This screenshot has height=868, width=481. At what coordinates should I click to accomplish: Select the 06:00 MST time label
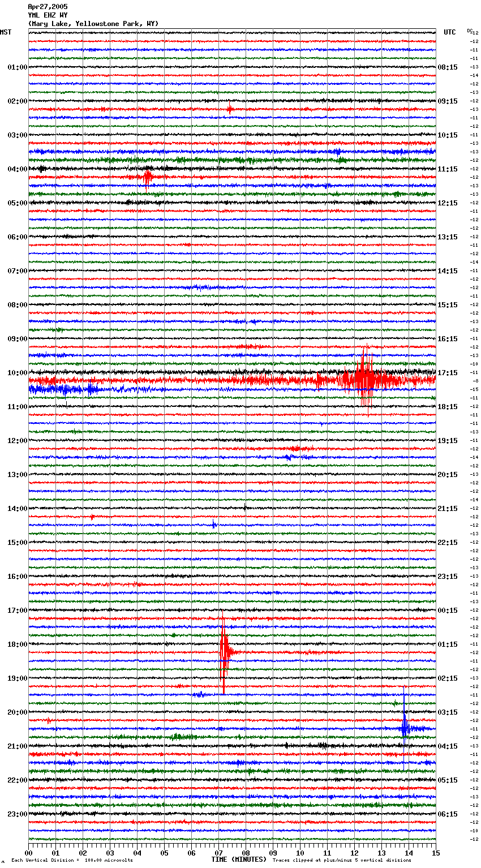click(17, 237)
